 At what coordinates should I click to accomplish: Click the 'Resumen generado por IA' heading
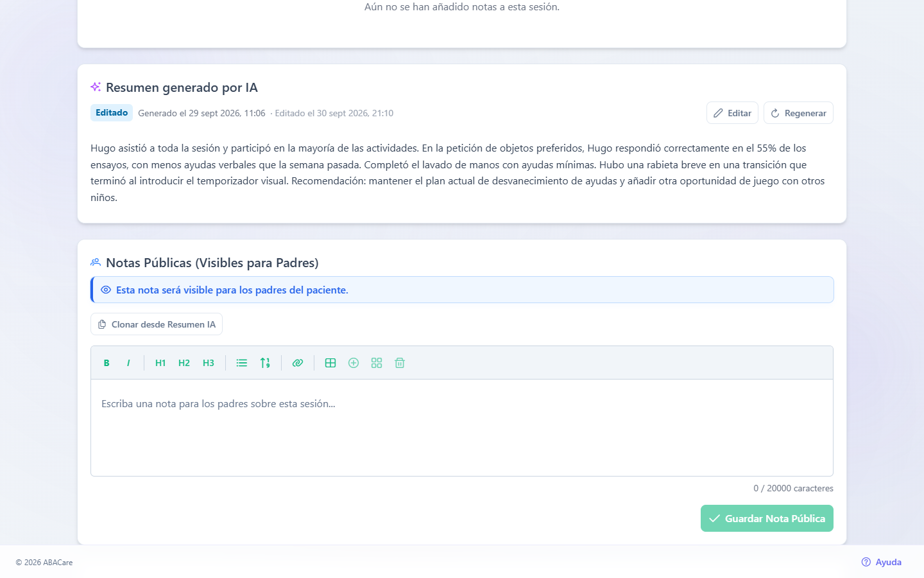(x=182, y=87)
